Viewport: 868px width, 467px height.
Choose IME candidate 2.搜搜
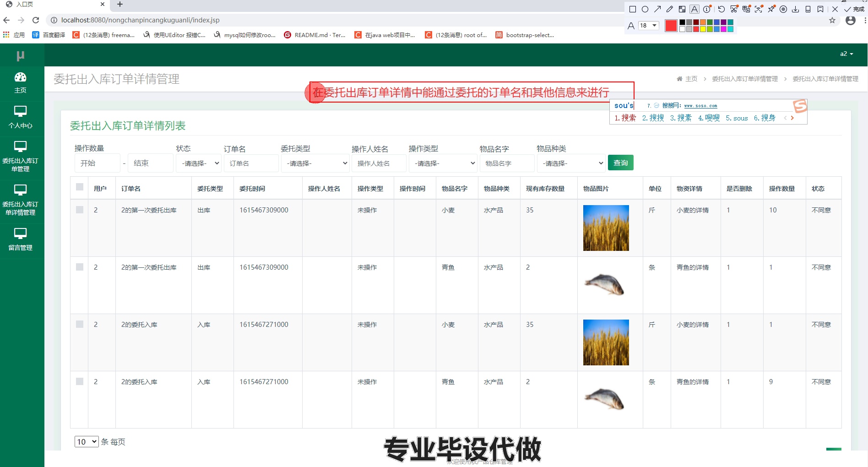click(x=653, y=118)
